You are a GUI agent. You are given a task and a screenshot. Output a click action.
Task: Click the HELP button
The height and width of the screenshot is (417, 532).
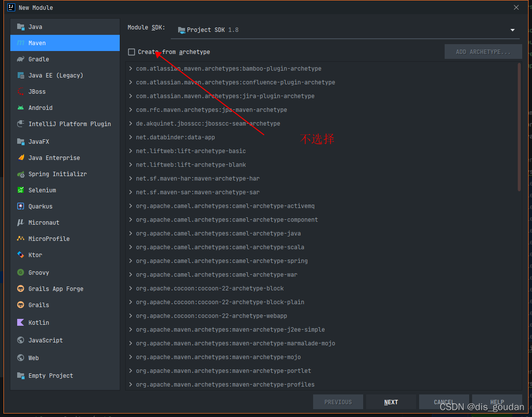coord(497,402)
